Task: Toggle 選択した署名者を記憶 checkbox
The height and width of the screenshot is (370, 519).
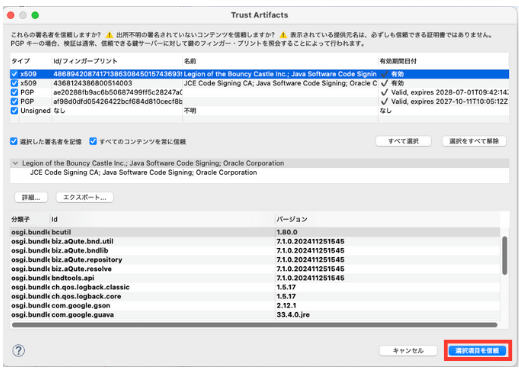Action: pos(14,141)
